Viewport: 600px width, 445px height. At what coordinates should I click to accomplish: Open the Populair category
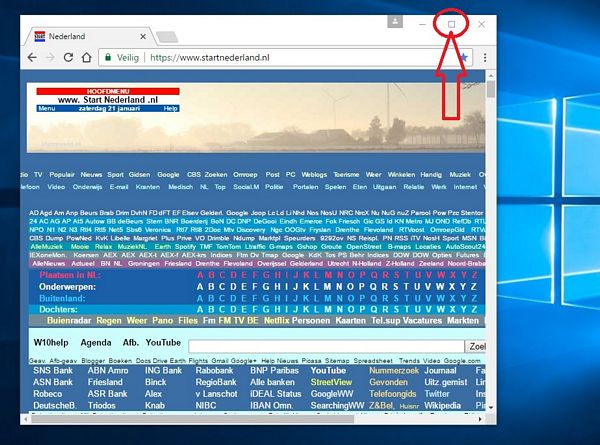pyautogui.click(x=62, y=174)
